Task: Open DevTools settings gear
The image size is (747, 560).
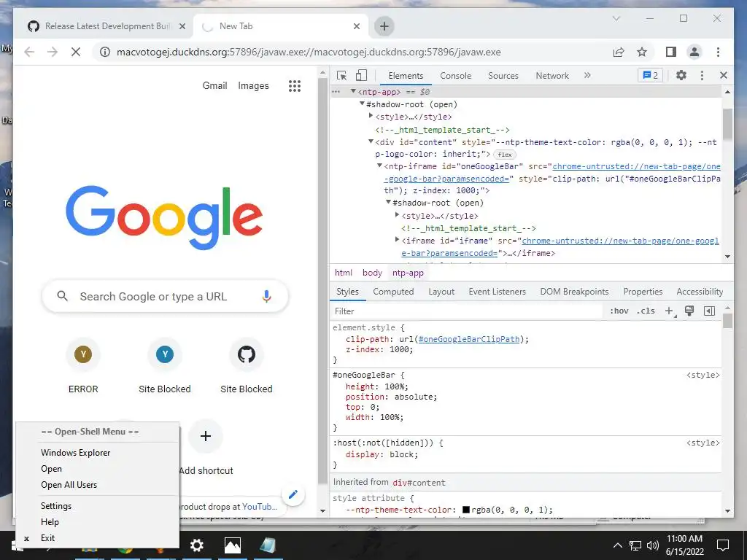Action: pos(681,75)
